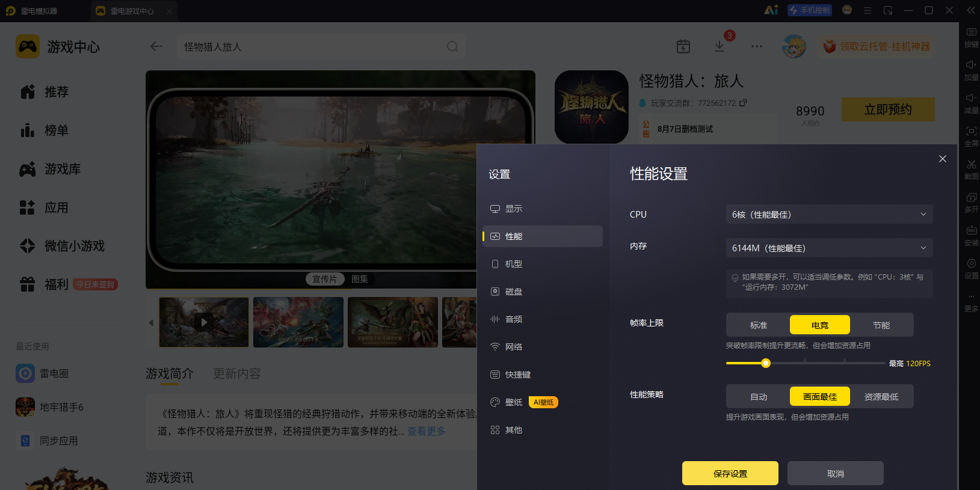Image resolution: width=980 pixels, height=490 pixels.
Task: Click the 加量 volume up icon
Action: tap(972, 69)
